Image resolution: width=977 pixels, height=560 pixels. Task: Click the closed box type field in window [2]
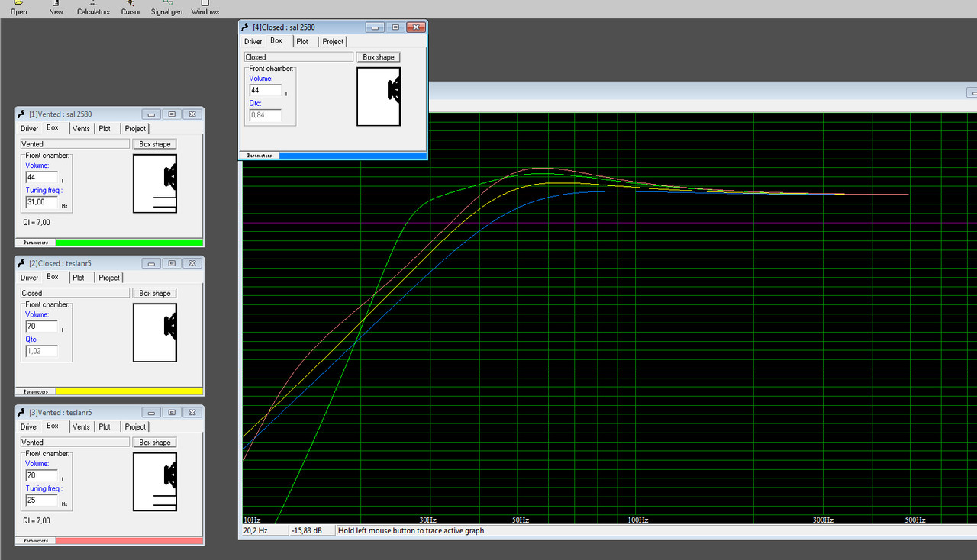75,293
